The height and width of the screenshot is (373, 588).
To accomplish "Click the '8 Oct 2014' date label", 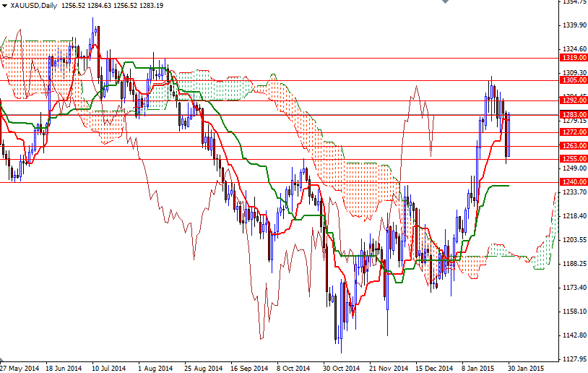I will 293,368.
